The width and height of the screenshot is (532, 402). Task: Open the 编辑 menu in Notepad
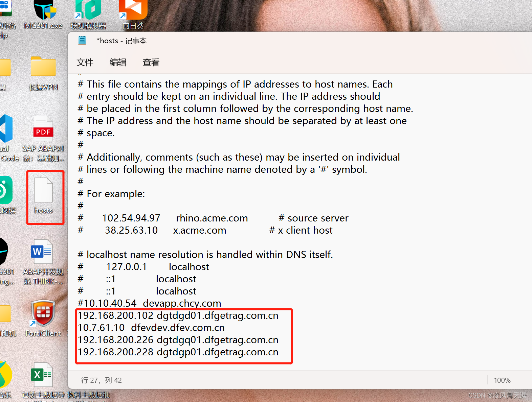(118, 63)
